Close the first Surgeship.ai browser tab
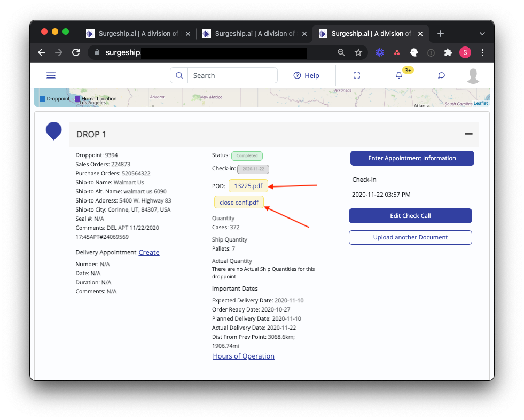 tap(188, 34)
